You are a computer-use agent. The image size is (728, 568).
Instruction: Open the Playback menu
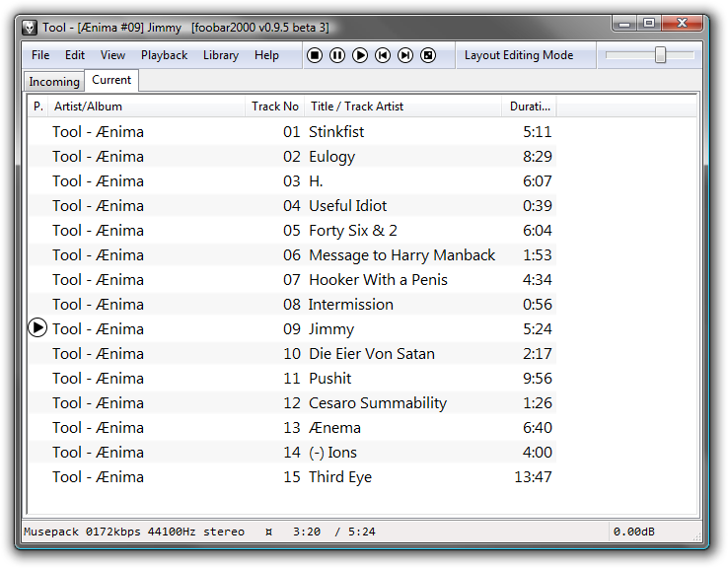[164, 55]
